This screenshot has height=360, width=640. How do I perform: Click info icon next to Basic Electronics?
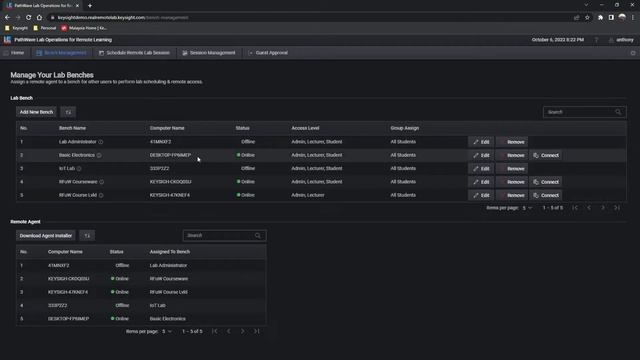[99, 156]
